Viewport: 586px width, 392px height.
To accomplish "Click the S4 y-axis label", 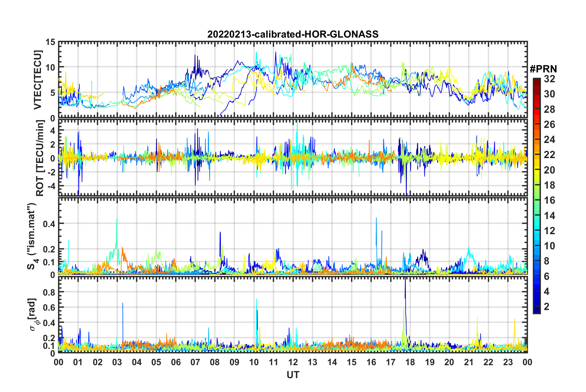I will [32, 236].
